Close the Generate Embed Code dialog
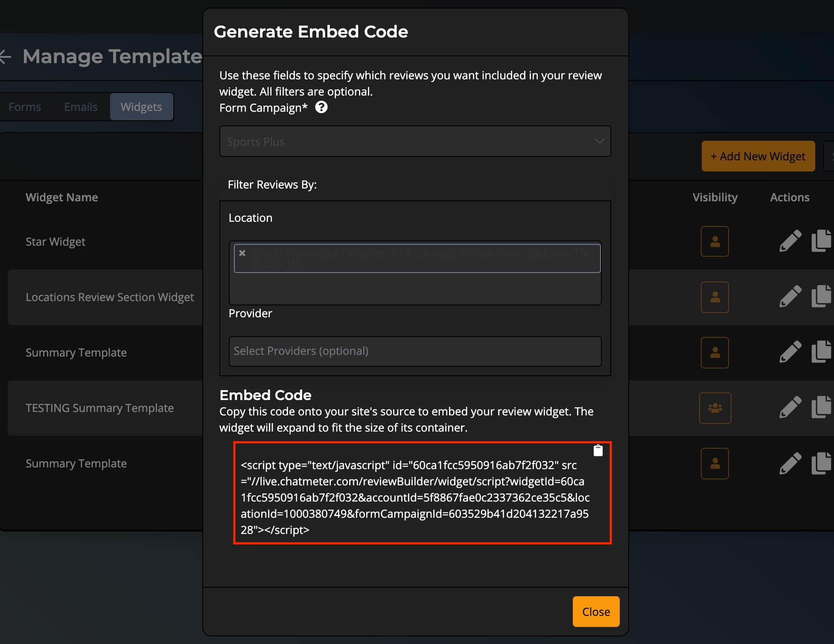Viewport: 834px width, 644px height. pos(596,612)
